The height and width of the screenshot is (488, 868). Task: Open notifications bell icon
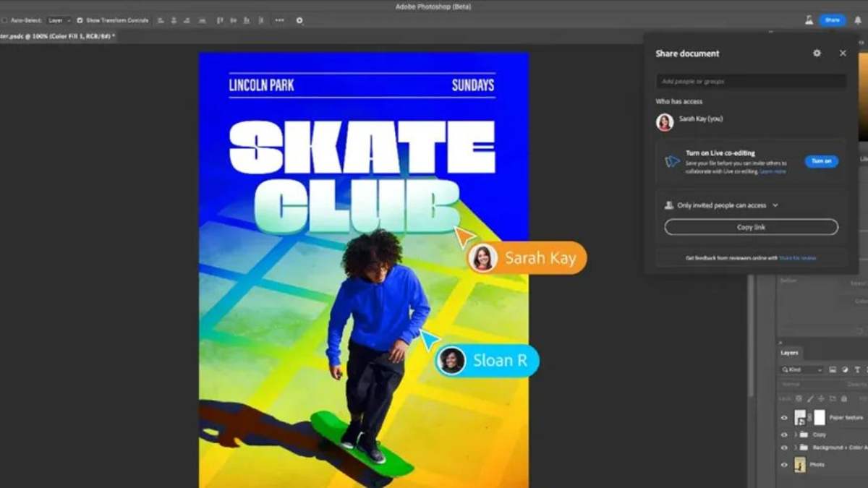pyautogui.click(x=858, y=20)
